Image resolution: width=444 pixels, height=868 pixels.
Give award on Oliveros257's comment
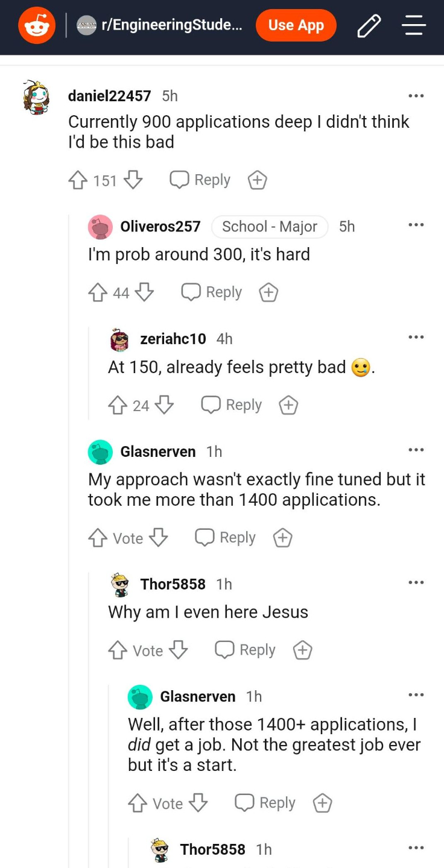pos(268,292)
